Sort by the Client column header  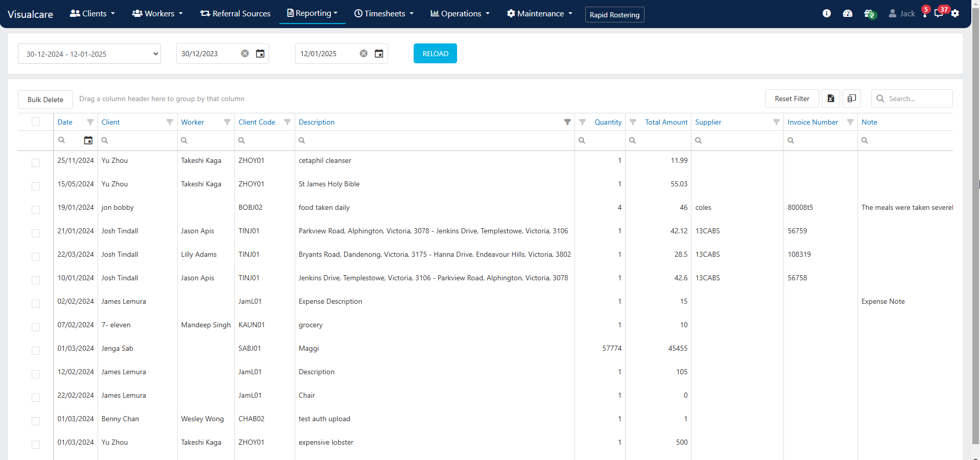(x=111, y=122)
